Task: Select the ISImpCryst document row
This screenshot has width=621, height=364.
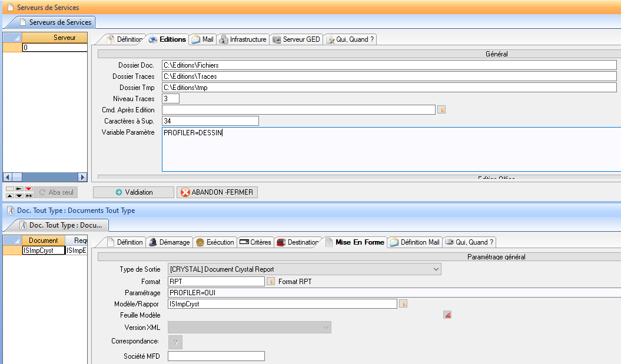Action: pyautogui.click(x=42, y=251)
